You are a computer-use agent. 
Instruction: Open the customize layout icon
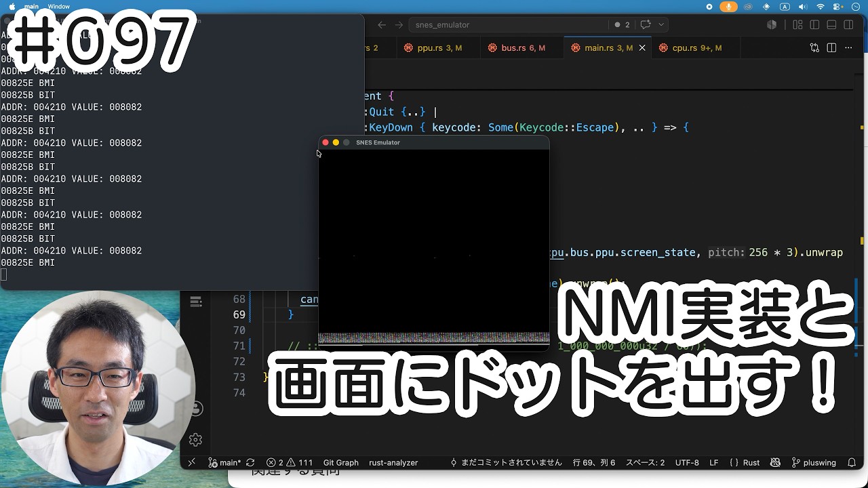797,24
